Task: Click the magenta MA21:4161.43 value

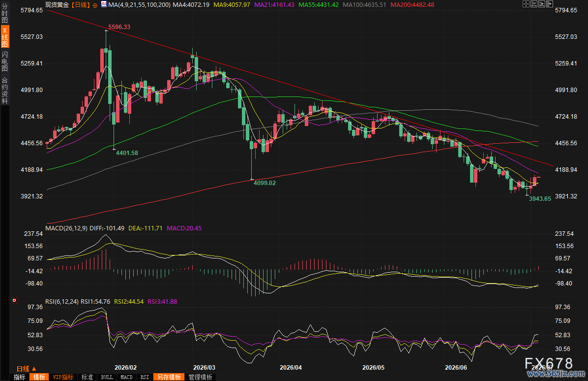Action: coord(274,5)
